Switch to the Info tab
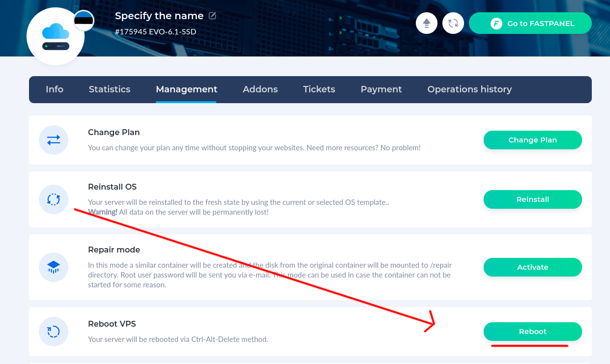Screen dimensions: 610x364 (x=55, y=89)
